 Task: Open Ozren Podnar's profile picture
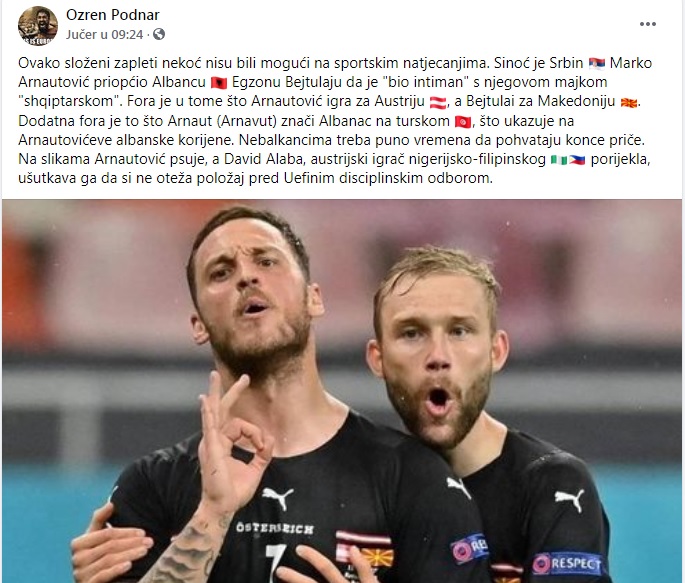[38, 25]
